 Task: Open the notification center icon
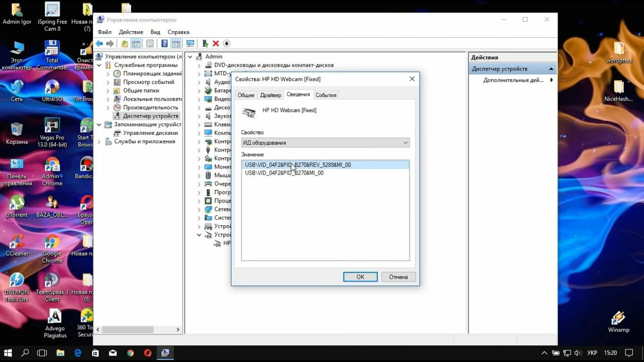click(629, 353)
